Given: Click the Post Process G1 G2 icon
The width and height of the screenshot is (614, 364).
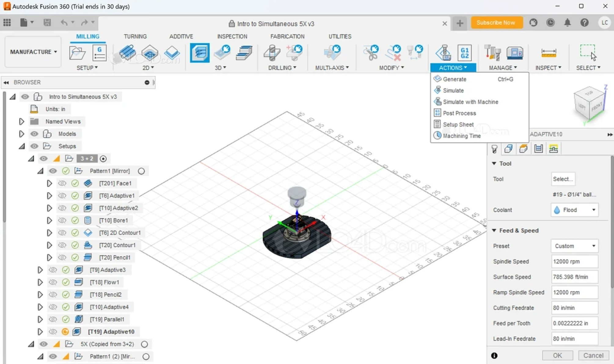Looking at the screenshot, I should pos(465,53).
